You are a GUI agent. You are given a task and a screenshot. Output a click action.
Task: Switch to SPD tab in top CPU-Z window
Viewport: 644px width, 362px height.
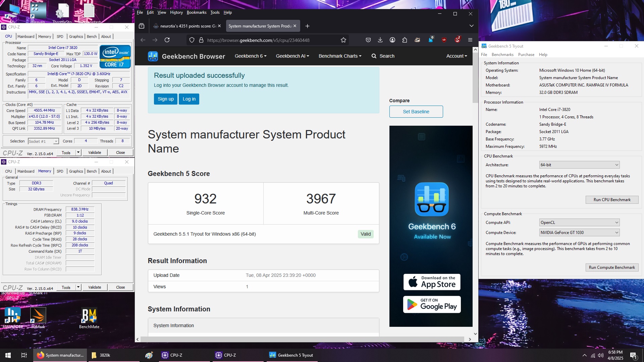click(x=60, y=37)
